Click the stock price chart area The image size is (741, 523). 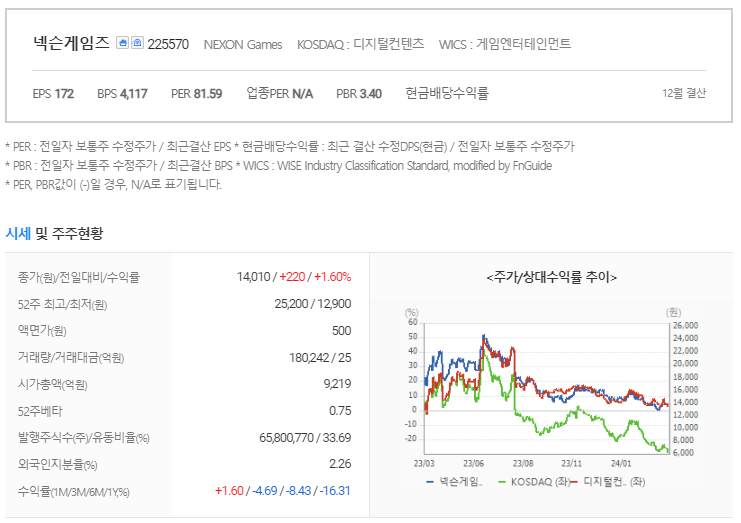click(547, 388)
